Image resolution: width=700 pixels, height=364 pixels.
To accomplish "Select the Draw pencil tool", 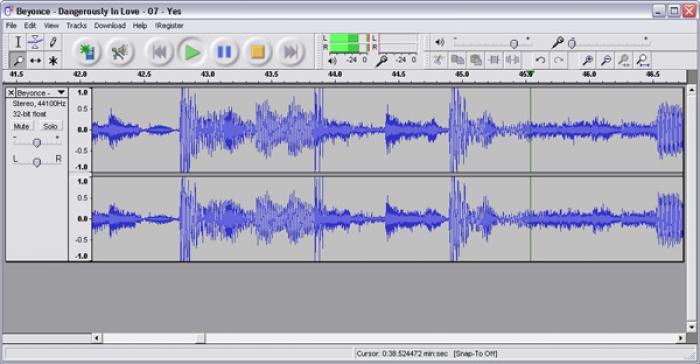I will click(x=53, y=42).
